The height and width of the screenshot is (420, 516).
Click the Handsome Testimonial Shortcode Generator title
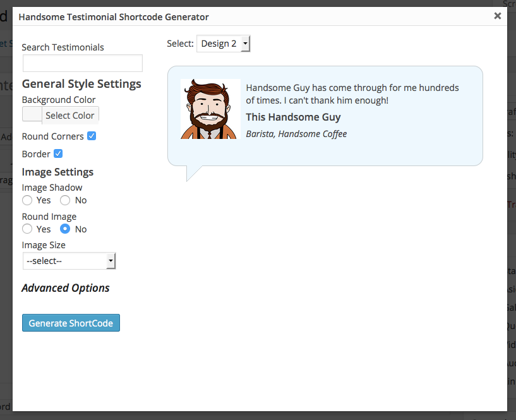[114, 17]
